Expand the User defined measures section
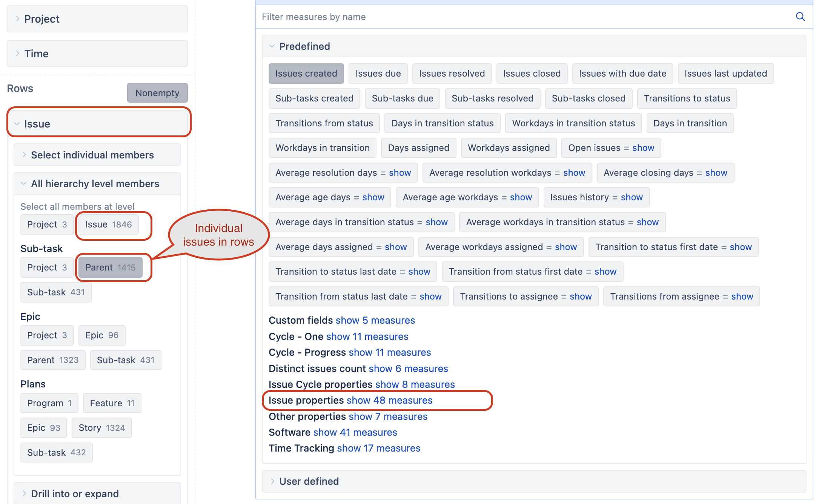This screenshot has width=836, height=504. (309, 481)
